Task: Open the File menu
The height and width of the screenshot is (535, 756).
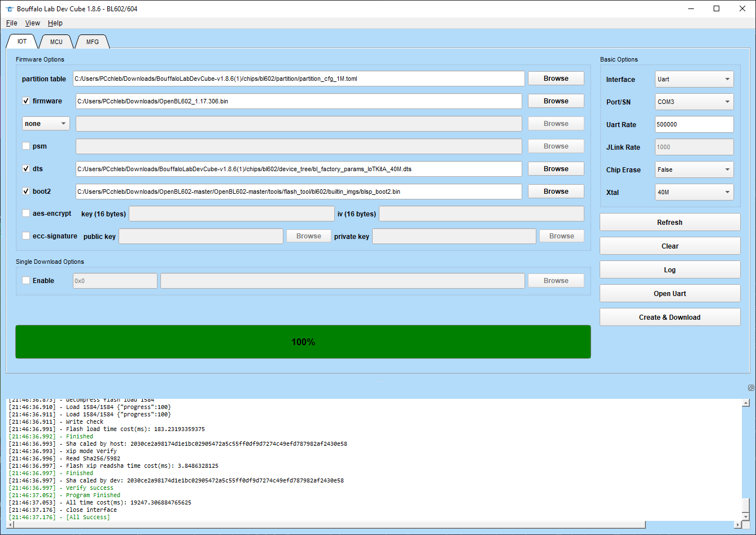Action: [11, 23]
